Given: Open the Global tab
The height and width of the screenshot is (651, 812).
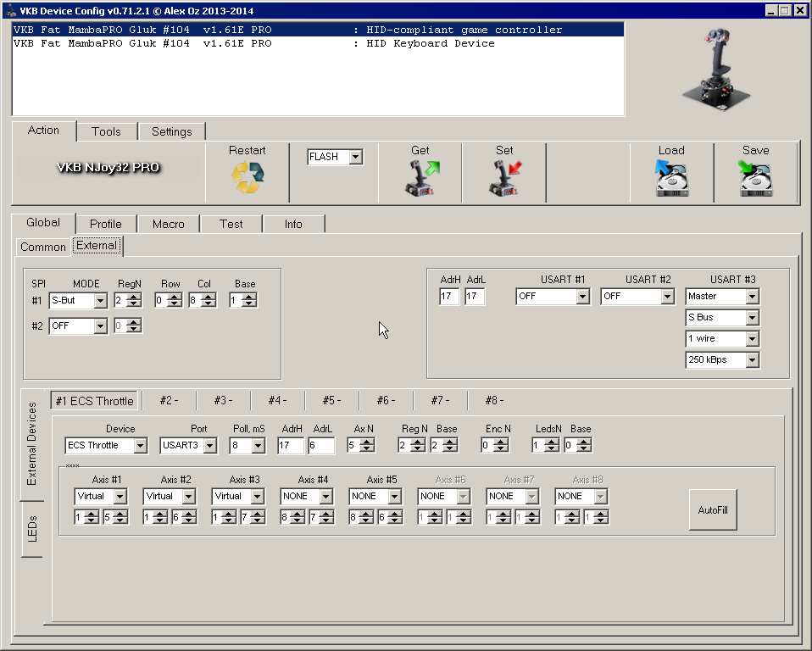Looking at the screenshot, I should [43, 222].
